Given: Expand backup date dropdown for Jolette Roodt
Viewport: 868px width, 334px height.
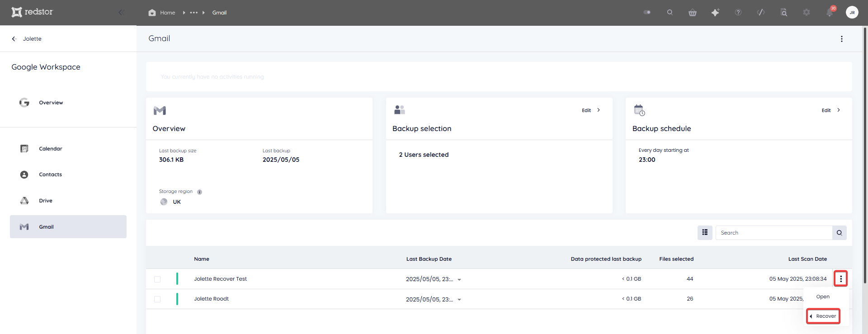Looking at the screenshot, I should point(459,300).
